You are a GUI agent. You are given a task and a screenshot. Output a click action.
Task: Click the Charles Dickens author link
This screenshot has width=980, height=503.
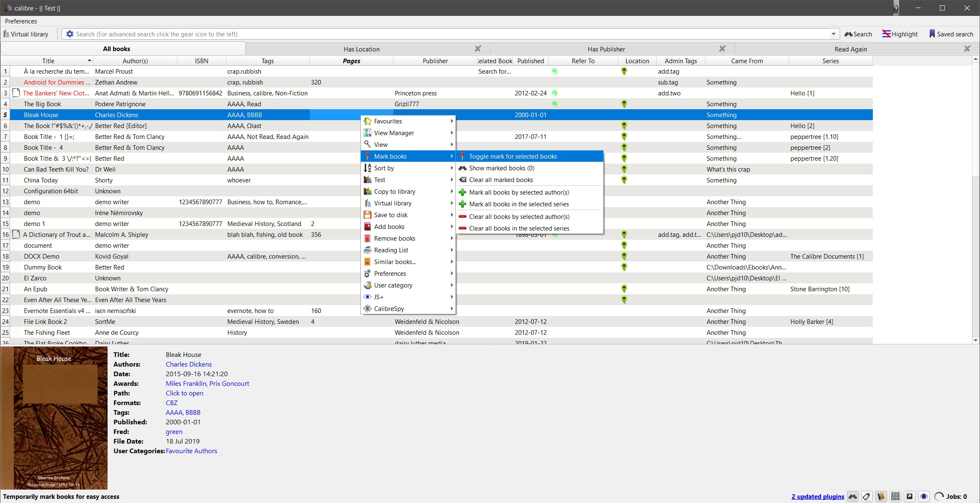(188, 364)
